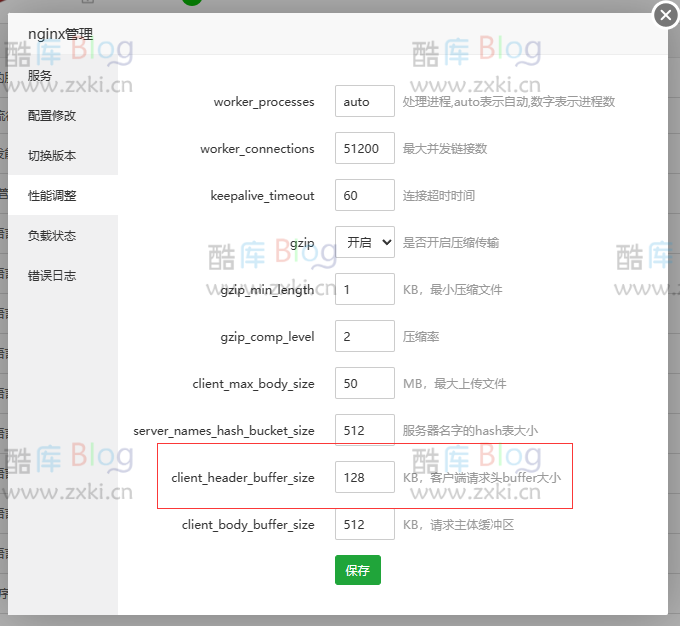Click the gzip_min_length input field
This screenshot has height=626, width=680.
[x=365, y=289]
